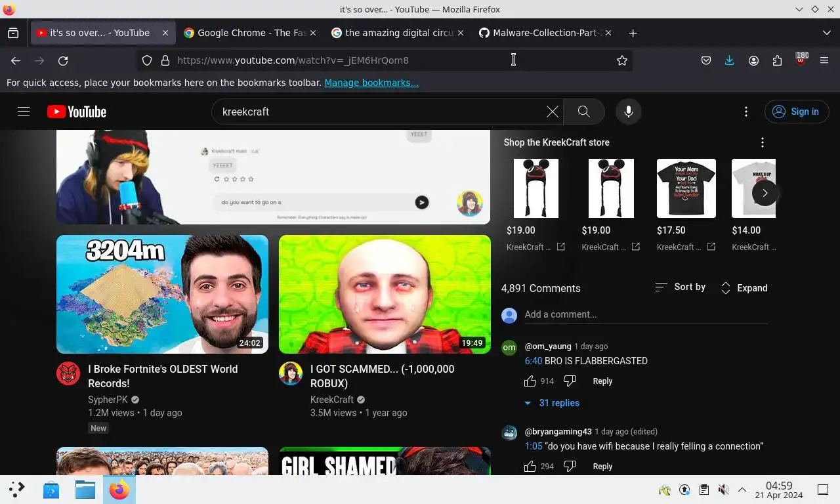Expand the 31 replies thread

(x=551, y=403)
